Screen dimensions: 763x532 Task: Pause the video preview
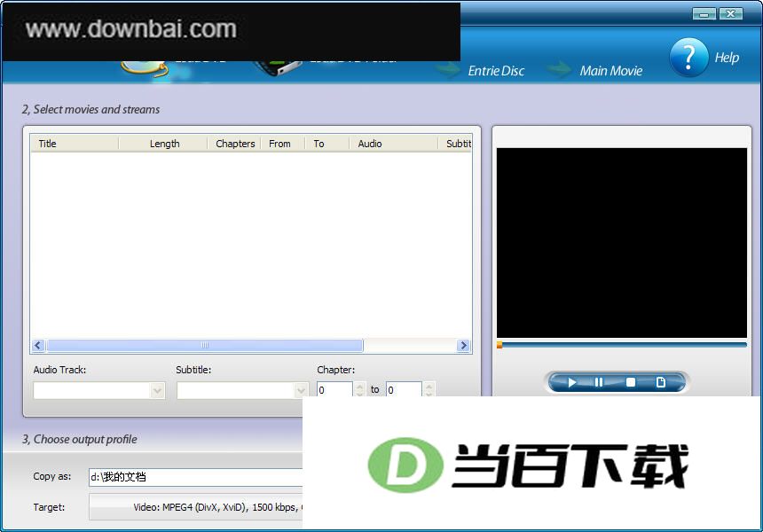[599, 383]
